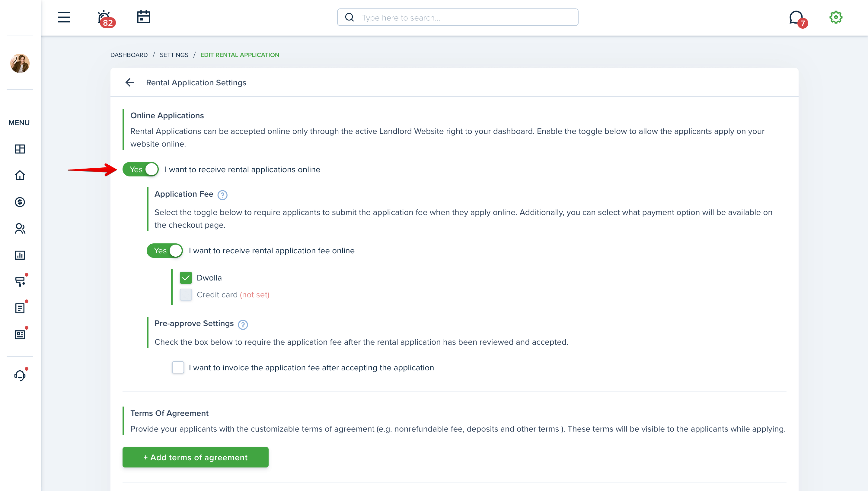Click the search magnifier icon

(x=349, y=17)
